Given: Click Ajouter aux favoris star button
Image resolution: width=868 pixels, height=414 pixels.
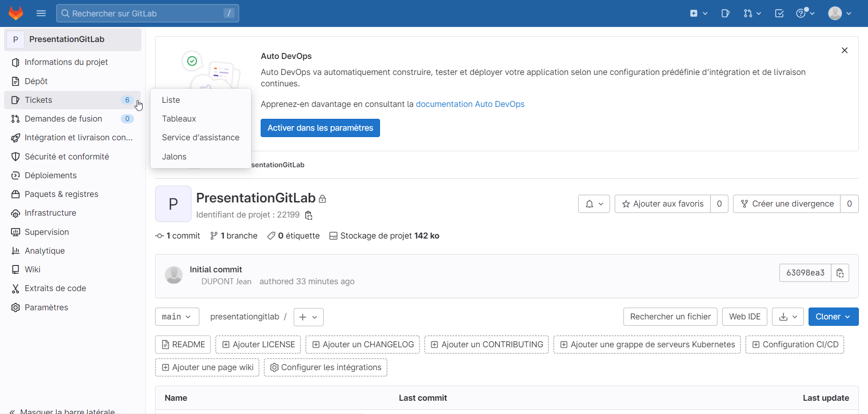Looking at the screenshot, I should [663, 204].
